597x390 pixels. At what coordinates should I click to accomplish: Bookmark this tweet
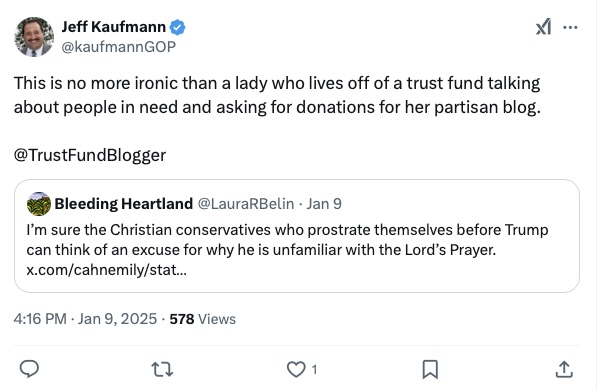click(x=430, y=369)
